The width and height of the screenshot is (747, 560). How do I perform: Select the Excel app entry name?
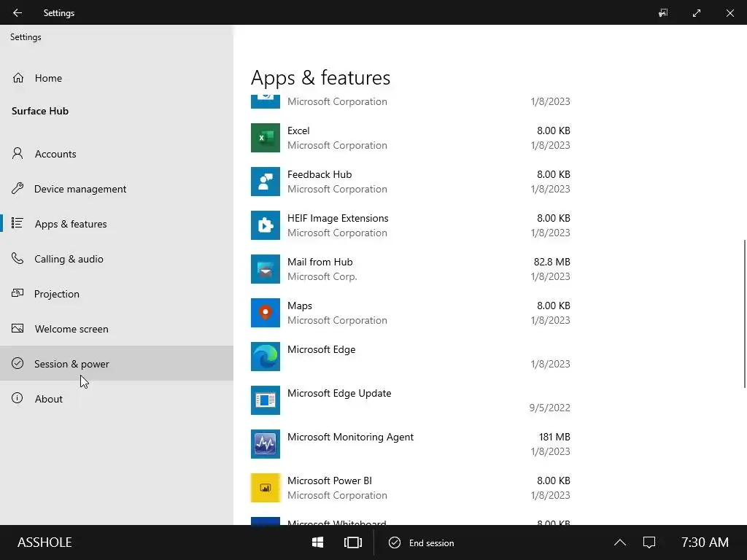coord(298,131)
